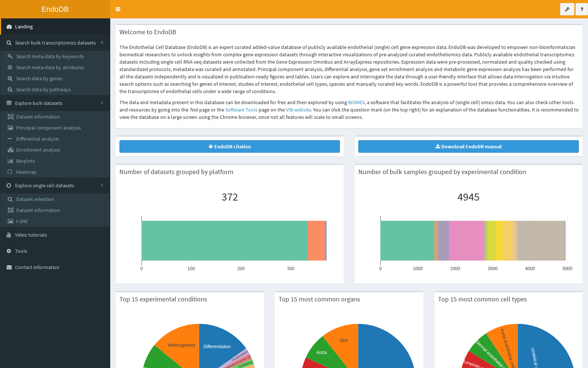Open the t-SNE page
Viewport: 588px width, 368px height.
[55, 221]
